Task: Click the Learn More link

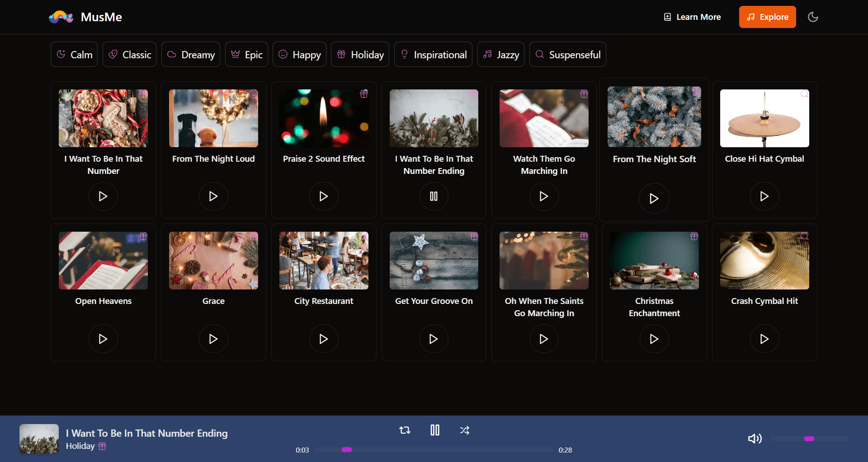Action: 692,17
